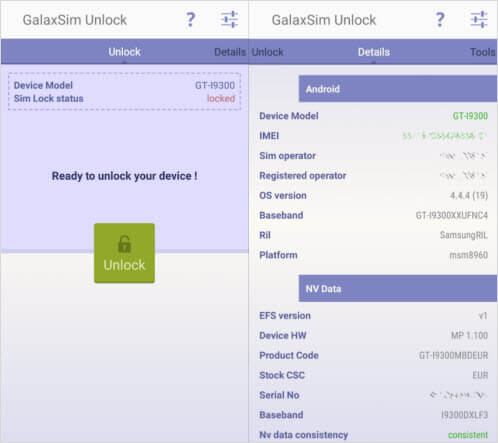The width and height of the screenshot is (498, 443).
Task: Click Baseband value GT-I9300XXUFNC4
Action: [x=452, y=215]
